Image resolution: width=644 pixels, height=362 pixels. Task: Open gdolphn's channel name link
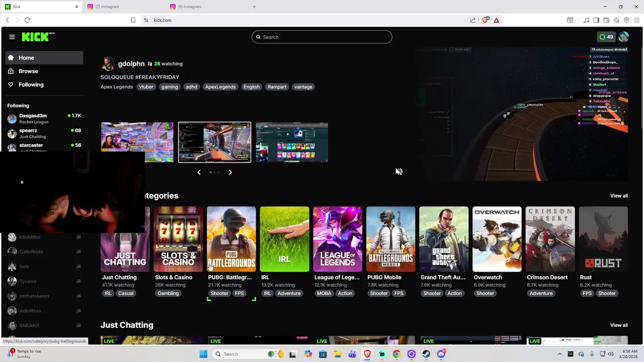point(131,64)
